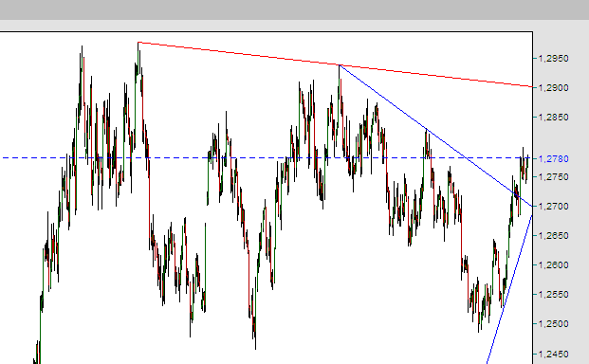Click the 1,2500 price axis label

553,324
